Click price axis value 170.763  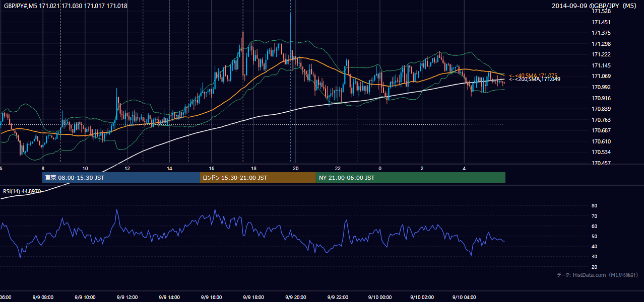pos(601,120)
